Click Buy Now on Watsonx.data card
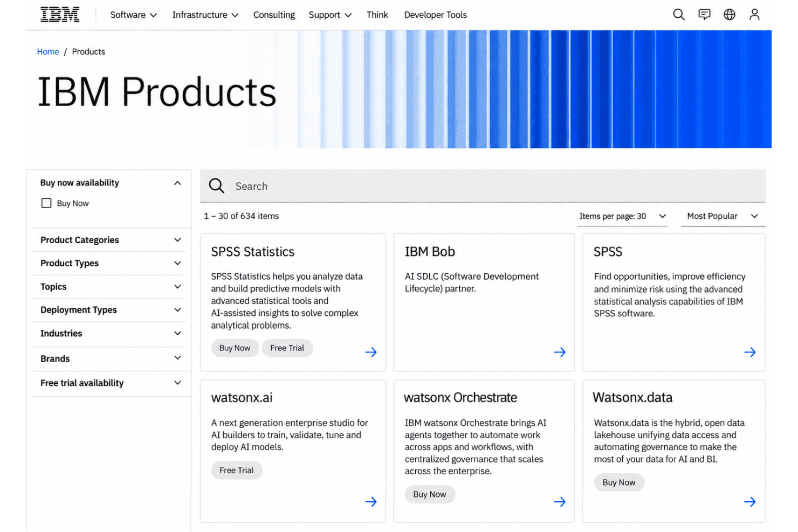This screenshot has width=798, height=532. click(619, 482)
